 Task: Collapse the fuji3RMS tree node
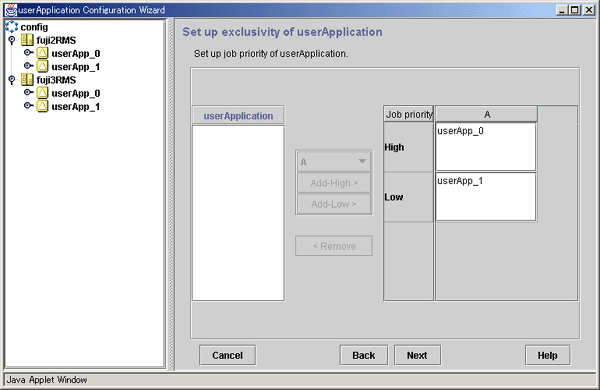(12, 80)
